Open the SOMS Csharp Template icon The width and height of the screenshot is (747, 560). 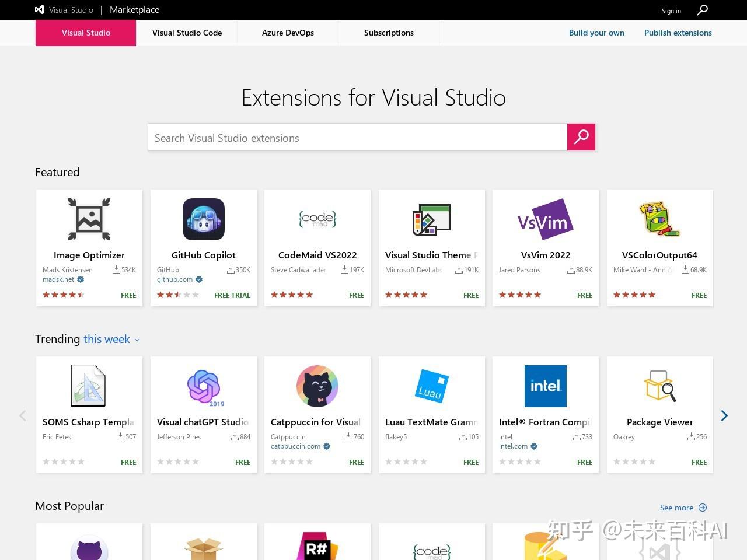pyautogui.click(x=88, y=386)
